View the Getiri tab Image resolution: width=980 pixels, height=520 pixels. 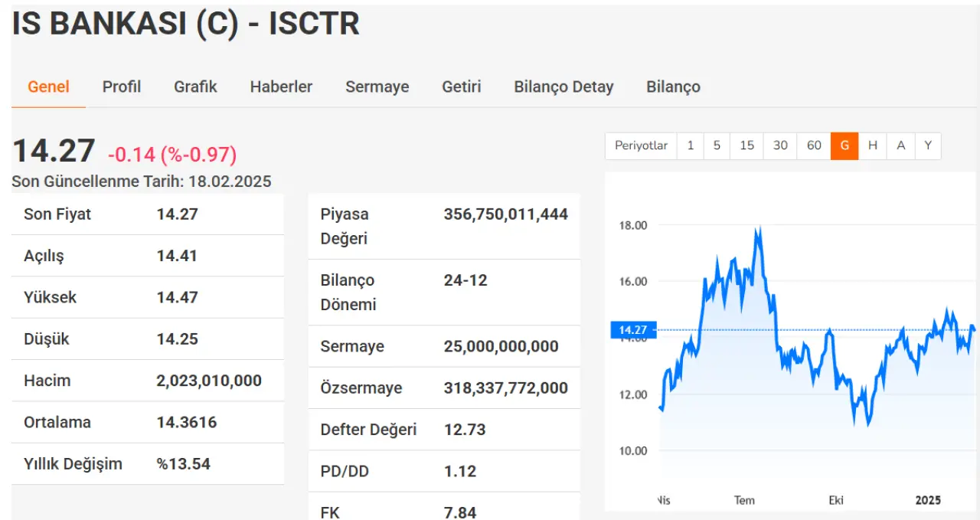pos(461,87)
